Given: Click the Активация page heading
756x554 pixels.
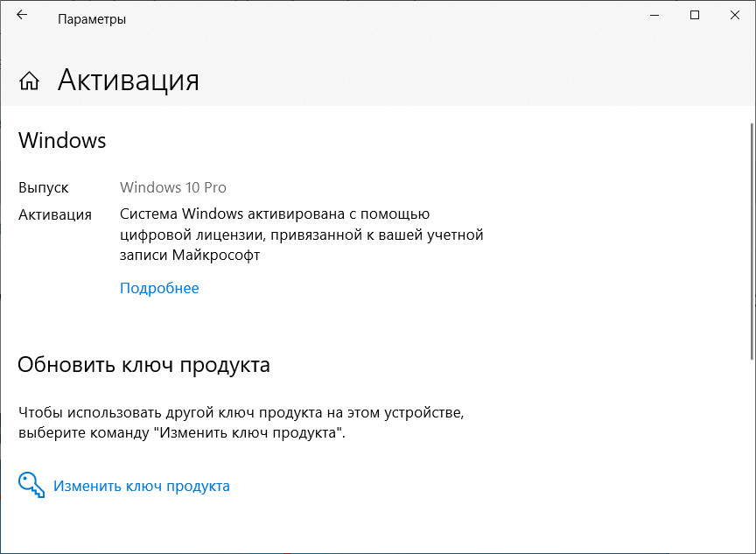Looking at the screenshot, I should pyautogui.click(x=129, y=80).
